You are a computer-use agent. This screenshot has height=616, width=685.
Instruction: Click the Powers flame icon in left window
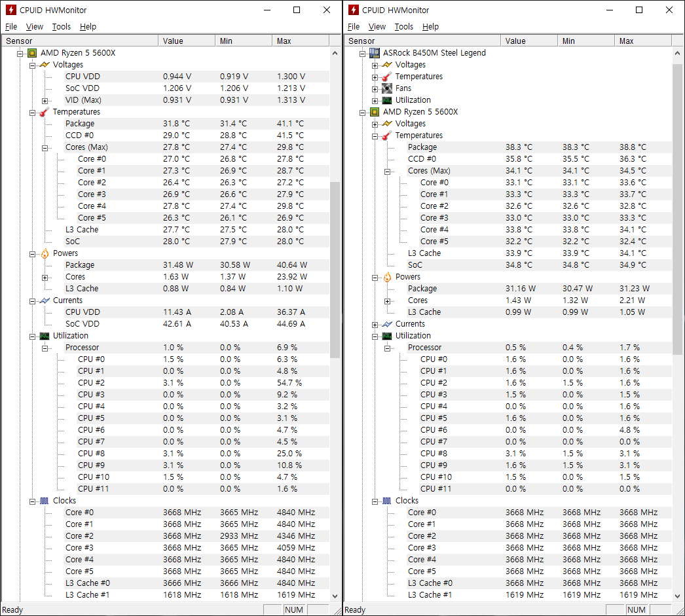pos(45,253)
